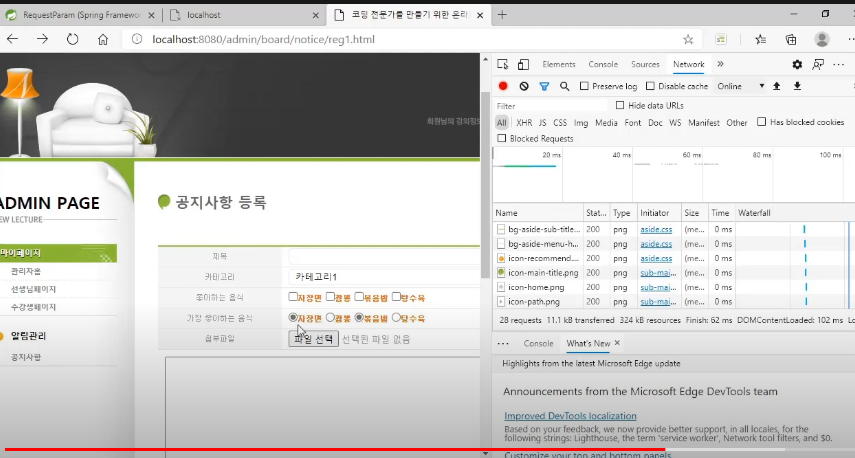Select the 탕수육 radio button
The height and width of the screenshot is (458, 855).
point(396,317)
